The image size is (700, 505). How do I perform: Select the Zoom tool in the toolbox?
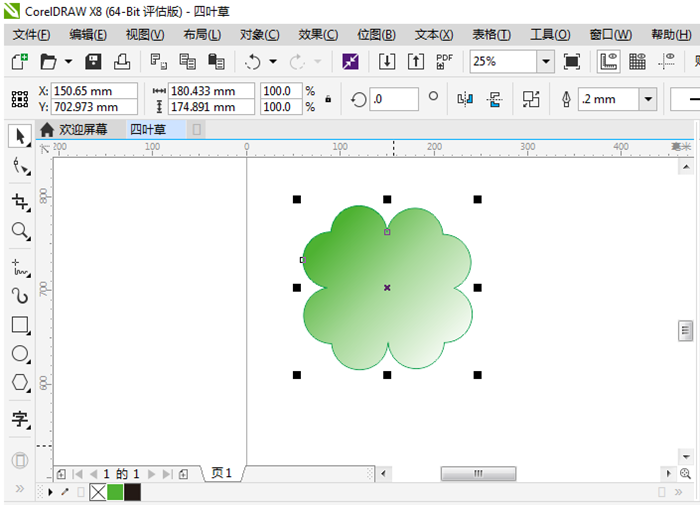pos(19,232)
